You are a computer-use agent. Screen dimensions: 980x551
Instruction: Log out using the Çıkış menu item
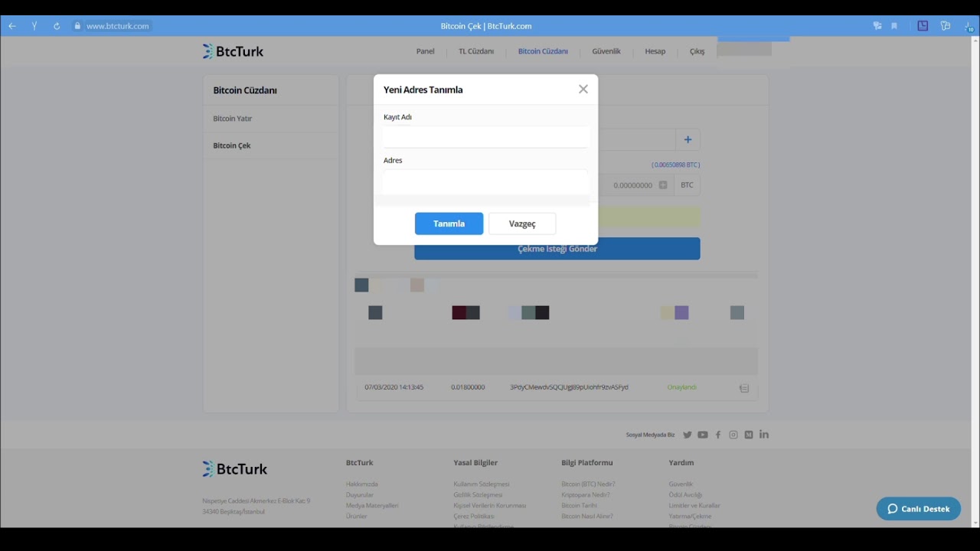[x=697, y=51]
